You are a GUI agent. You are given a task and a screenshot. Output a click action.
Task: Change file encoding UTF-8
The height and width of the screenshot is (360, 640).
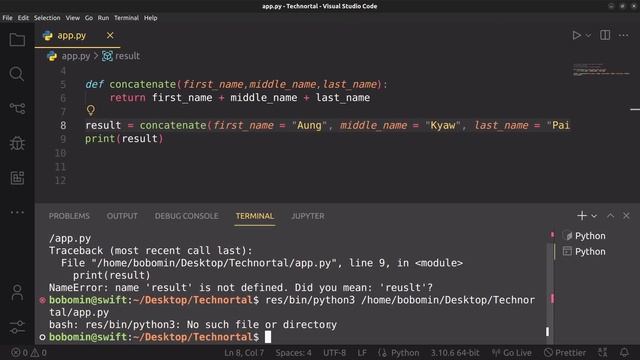tap(334, 353)
